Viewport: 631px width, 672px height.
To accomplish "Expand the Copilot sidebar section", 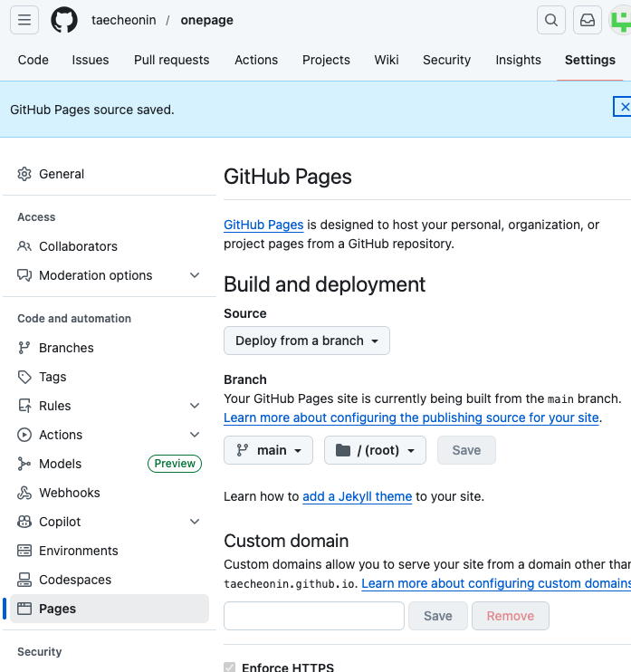I will tap(195, 522).
